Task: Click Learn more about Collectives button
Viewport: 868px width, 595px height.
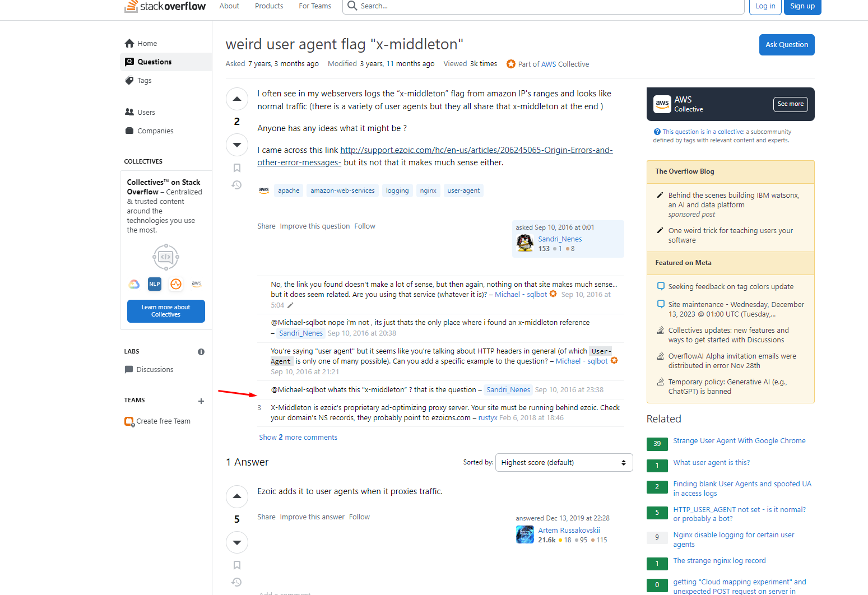Action: coord(166,311)
